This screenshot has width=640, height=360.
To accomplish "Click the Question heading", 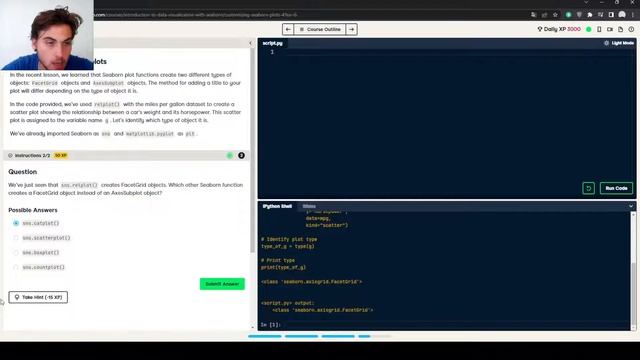I will tap(22, 172).
